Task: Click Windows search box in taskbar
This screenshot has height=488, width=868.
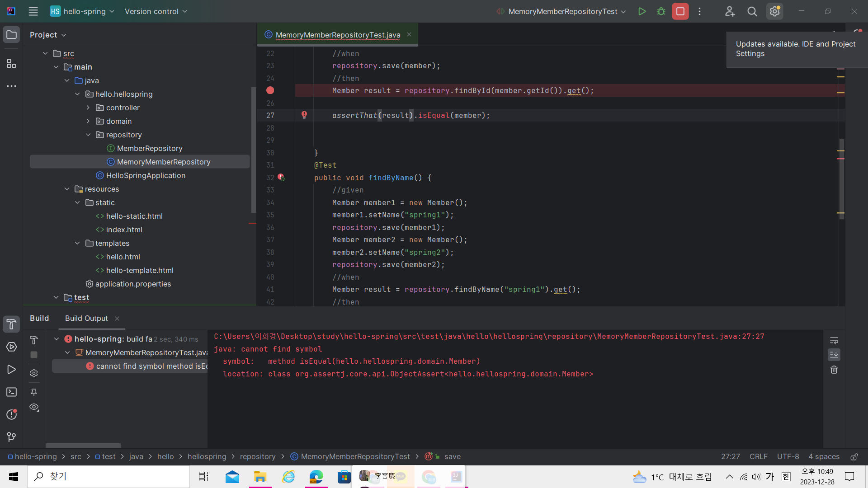Action: click(108, 477)
